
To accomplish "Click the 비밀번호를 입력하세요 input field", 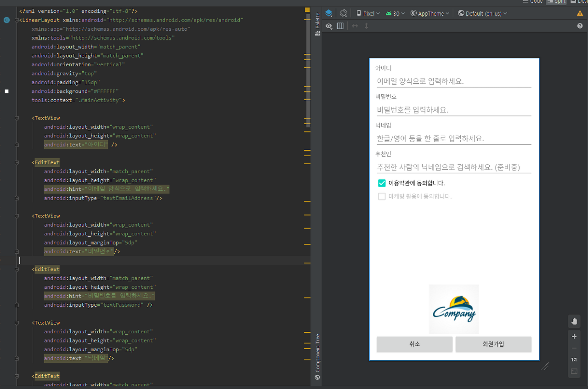I will (x=454, y=110).
